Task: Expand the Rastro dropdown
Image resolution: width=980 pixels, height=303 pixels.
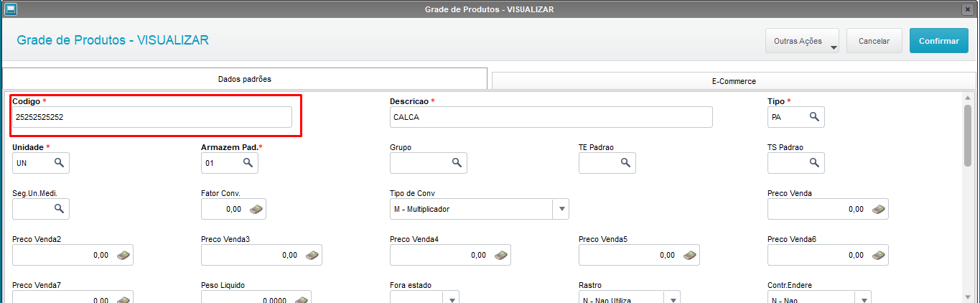Action: pyautogui.click(x=673, y=297)
